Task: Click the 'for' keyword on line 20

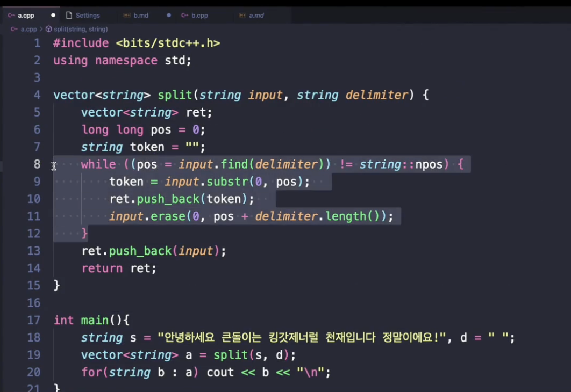Action: pos(91,372)
